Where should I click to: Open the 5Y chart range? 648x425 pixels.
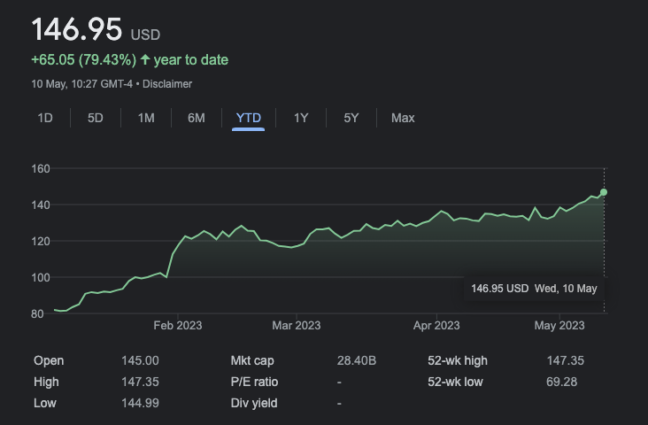click(x=351, y=118)
